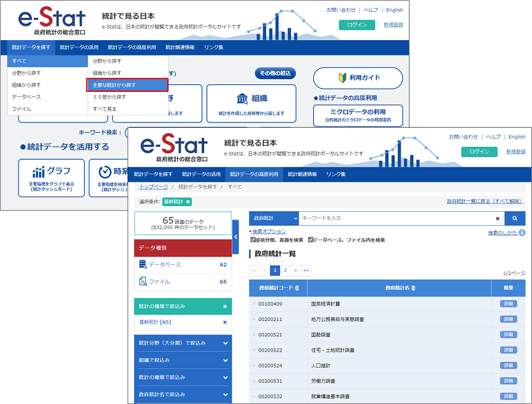Image resolution: width=532 pixels, height=404 pixels.
Task: Expand 政府統計名で絞込み filter
Action: [183, 394]
